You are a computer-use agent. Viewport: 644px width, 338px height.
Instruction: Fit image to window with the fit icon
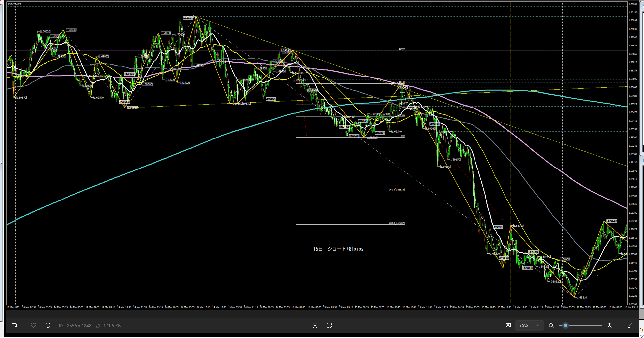point(508,325)
